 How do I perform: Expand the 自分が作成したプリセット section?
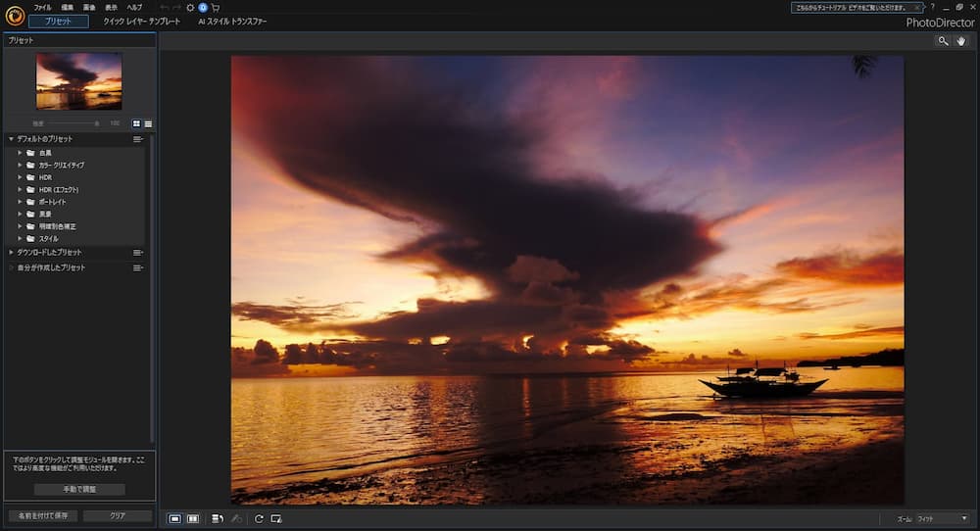click(11, 267)
